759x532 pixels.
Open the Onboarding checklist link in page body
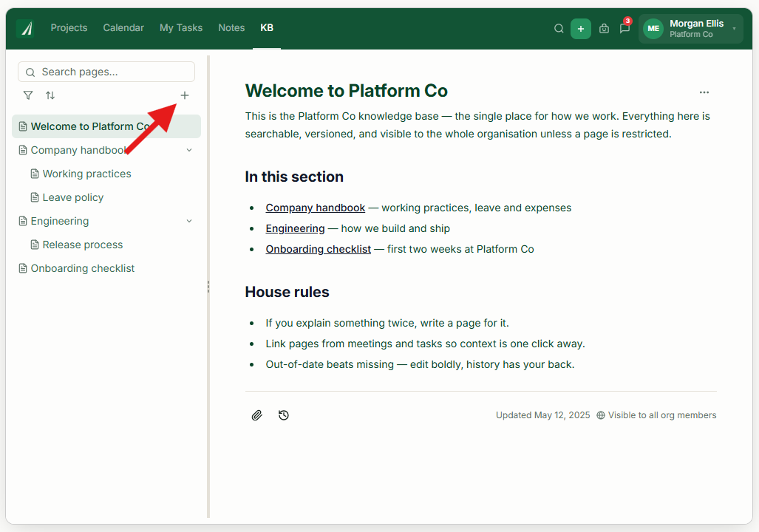pos(318,249)
